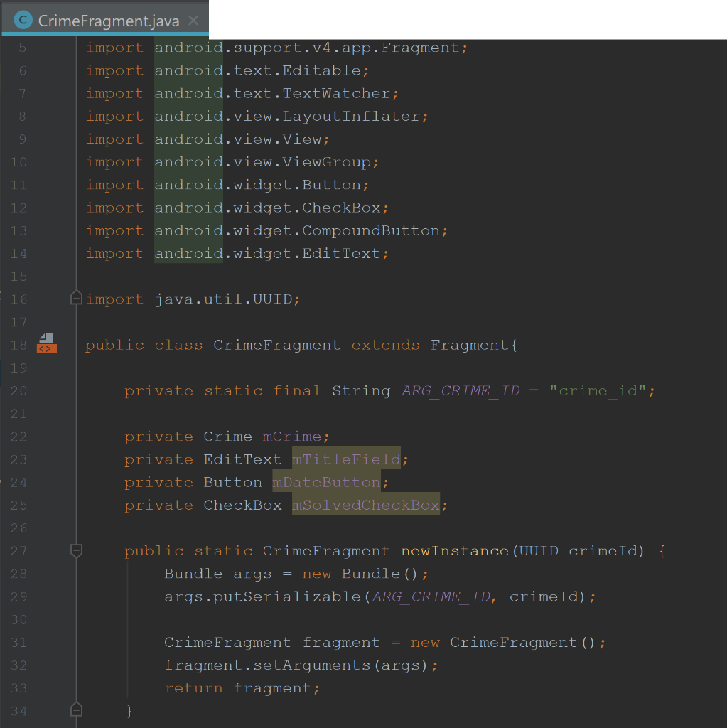This screenshot has height=728, width=727.
Task: Click 'android.widget.CheckBox' import text
Action: 267,208
